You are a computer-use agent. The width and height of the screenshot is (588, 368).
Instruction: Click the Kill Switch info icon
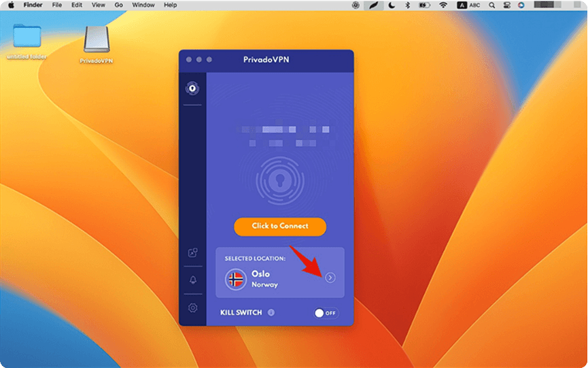pyautogui.click(x=271, y=312)
